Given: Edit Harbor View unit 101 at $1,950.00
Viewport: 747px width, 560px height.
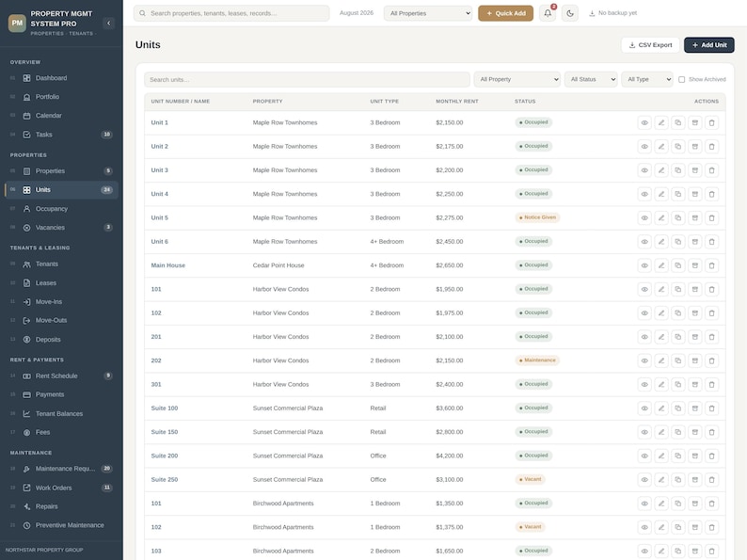Looking at the screenshot, I should click(x=661, y=289).
